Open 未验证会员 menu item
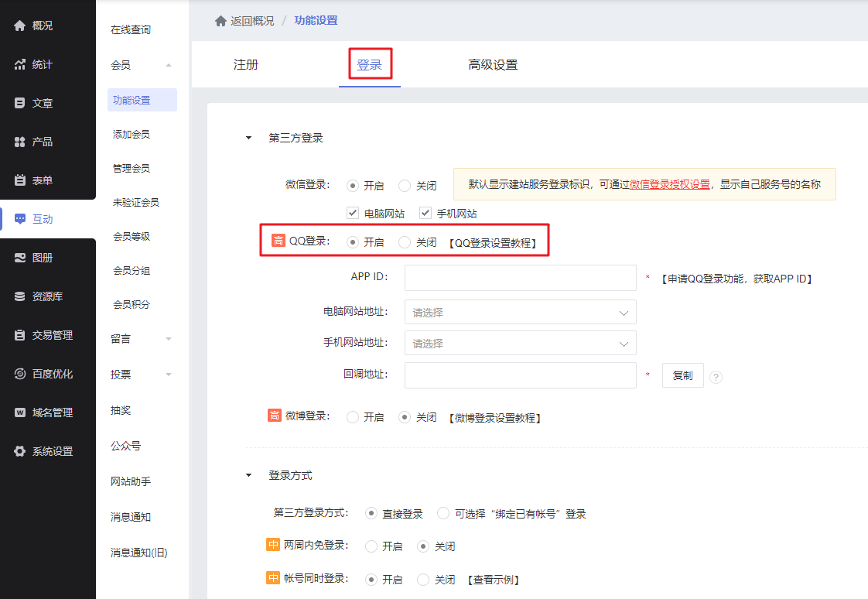Viewport: 868px width, 599px height. pos(135,202)
